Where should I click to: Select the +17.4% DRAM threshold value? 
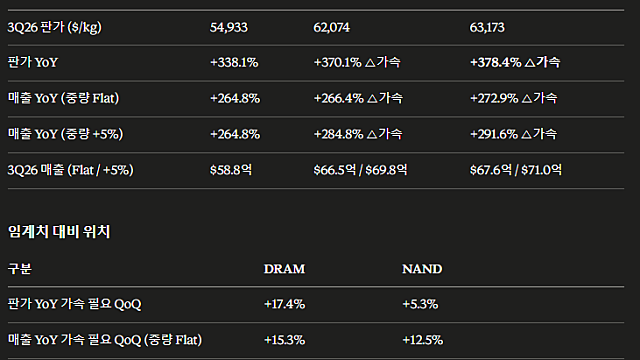tap(284, 304)
